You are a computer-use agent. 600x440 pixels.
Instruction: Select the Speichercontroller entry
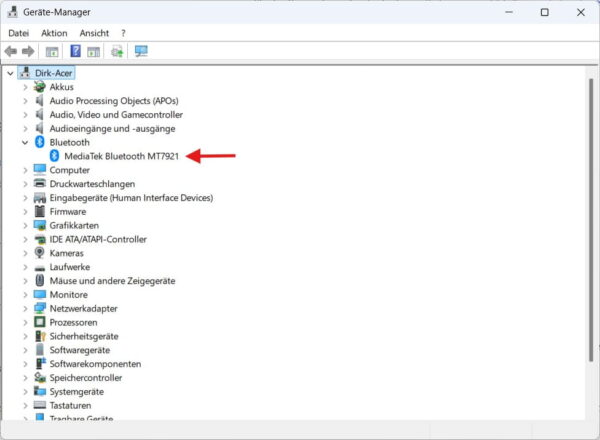click(86, 378)
